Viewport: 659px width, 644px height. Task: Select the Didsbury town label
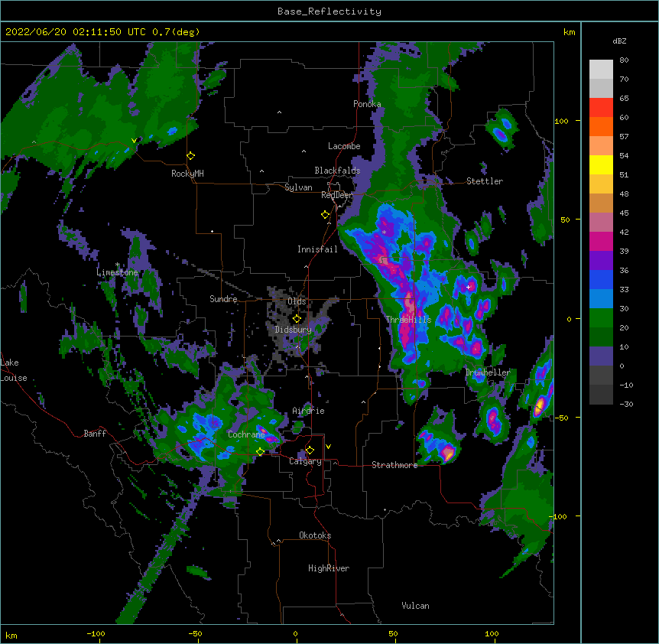click(x=294, y=330)
